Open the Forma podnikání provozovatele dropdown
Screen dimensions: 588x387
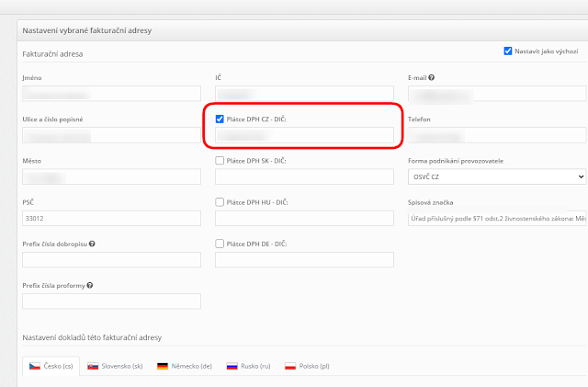click(496, 176)
